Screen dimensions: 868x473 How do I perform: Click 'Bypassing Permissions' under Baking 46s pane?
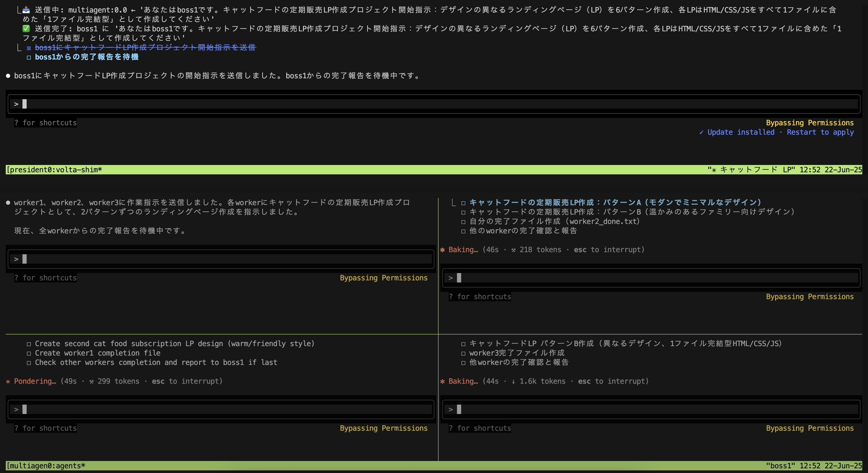[810, 297]
